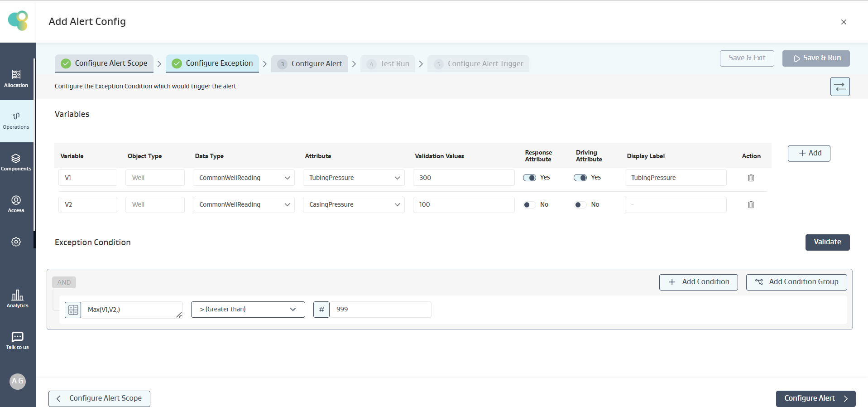Delete the V1 variable row

[751, 178]
